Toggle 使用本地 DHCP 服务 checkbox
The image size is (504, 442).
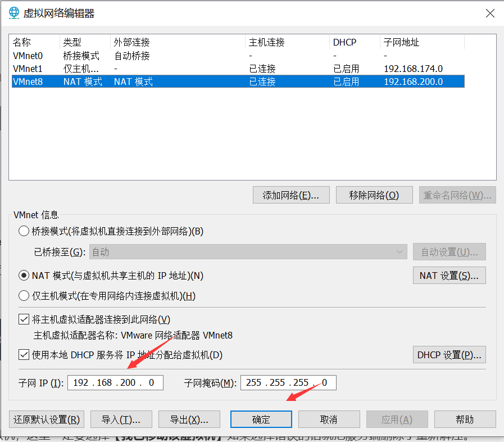[x=24, y=355]
